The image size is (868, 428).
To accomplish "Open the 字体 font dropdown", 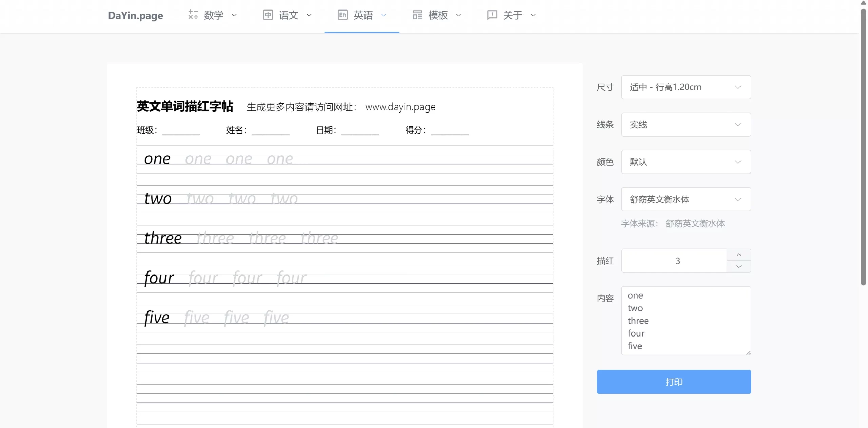I will pyautogui.click(x=686, y=199).
